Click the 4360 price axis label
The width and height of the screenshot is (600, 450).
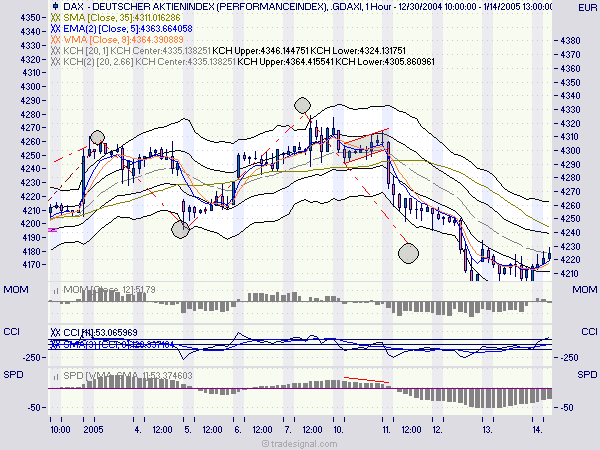(570, 68)
